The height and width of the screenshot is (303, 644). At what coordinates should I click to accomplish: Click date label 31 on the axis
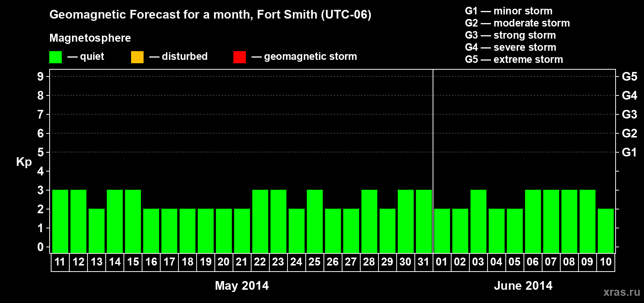click(x=424, y=262)
